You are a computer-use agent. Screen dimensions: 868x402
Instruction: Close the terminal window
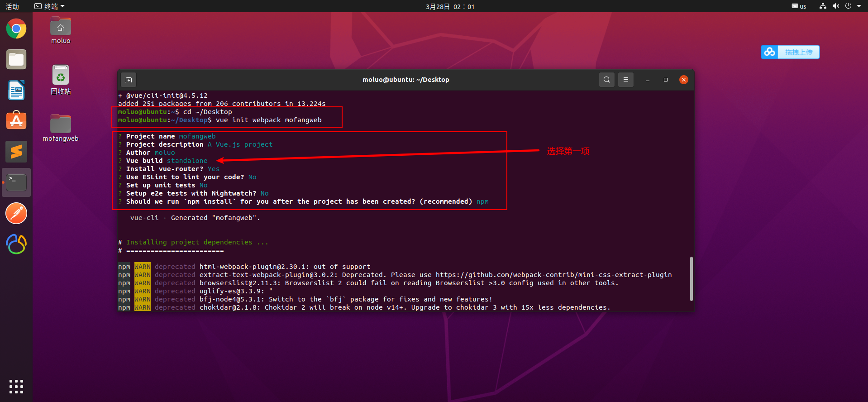(x=684, y=80)
